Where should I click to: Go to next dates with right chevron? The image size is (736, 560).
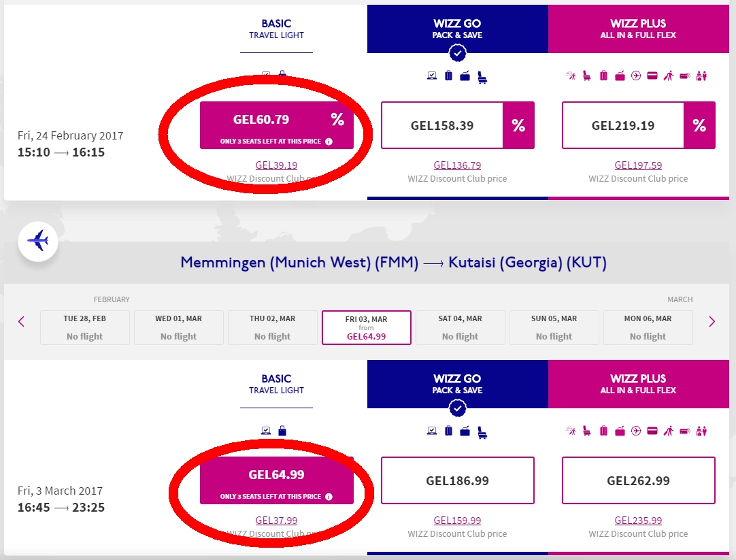[712, 321]
